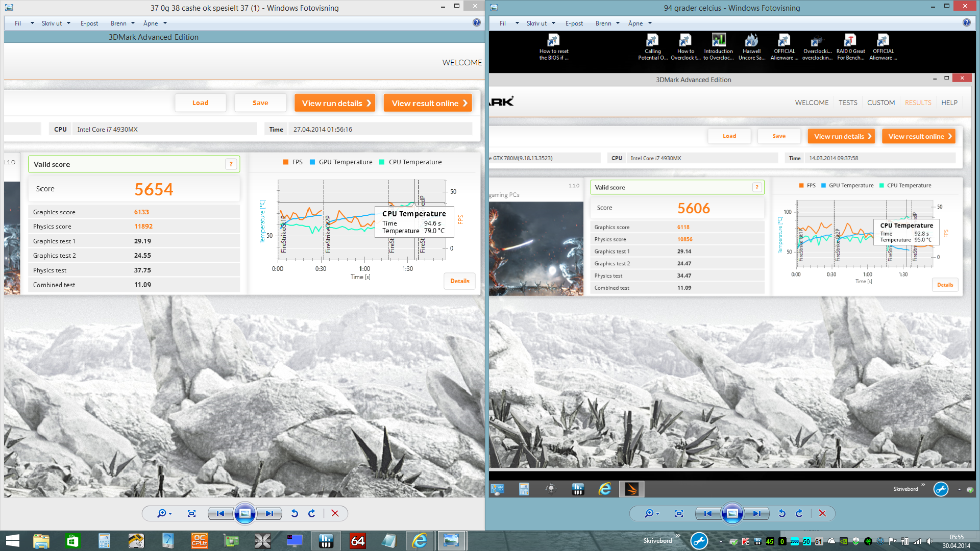Open Brenn menu in the left Photo Viewer
This screenshot has width=980, height=551.
pos(118,23)
